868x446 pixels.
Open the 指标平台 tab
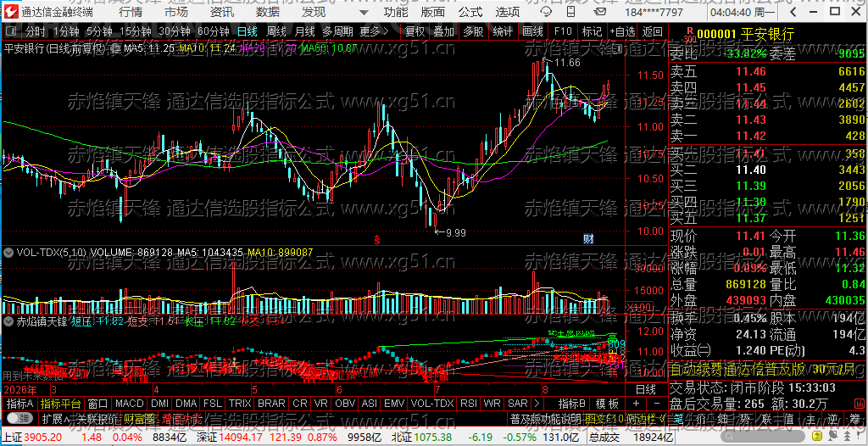point(60,404)
